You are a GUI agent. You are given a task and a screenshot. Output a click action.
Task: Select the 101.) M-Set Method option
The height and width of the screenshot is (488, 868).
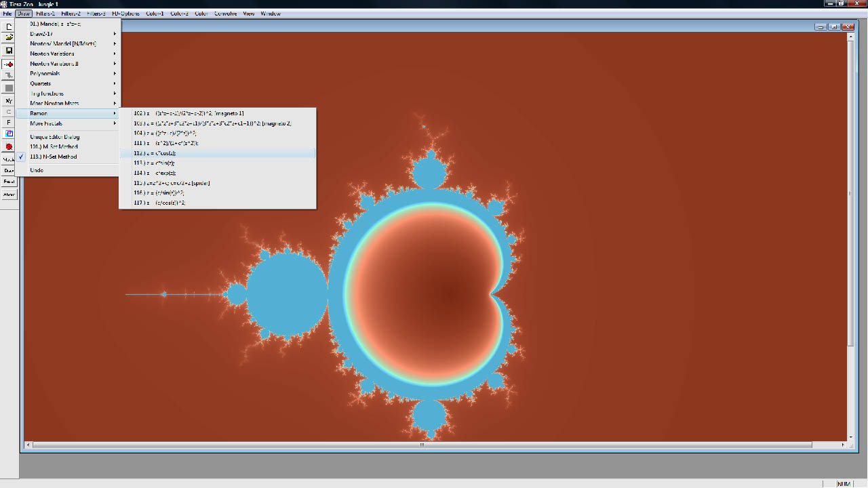point(68,146)
